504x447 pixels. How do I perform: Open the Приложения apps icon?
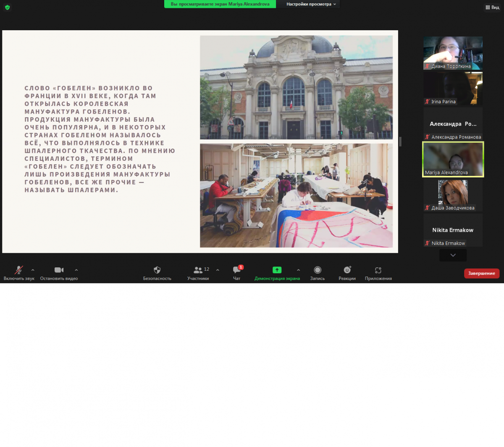(378, 270)
